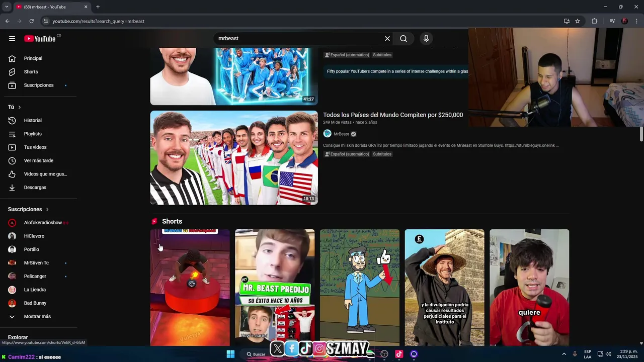
Task: Open the YouTube hamburger guide menu
Action: pos(12,39)
